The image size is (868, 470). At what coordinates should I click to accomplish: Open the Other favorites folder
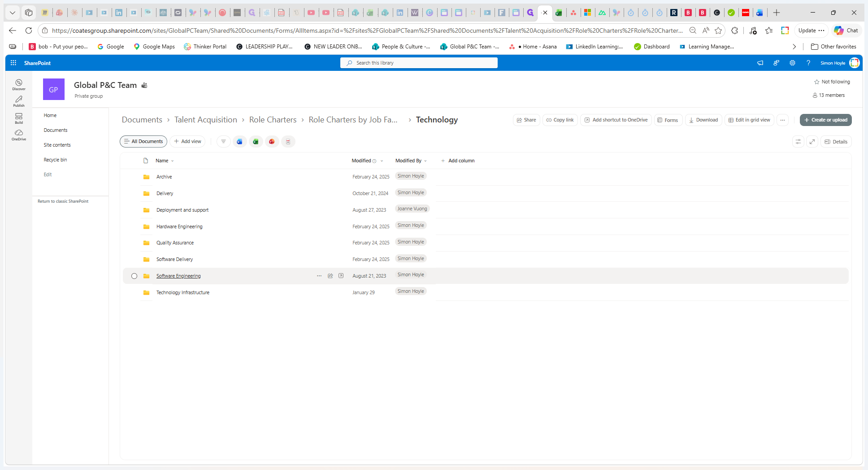(833, 47)
